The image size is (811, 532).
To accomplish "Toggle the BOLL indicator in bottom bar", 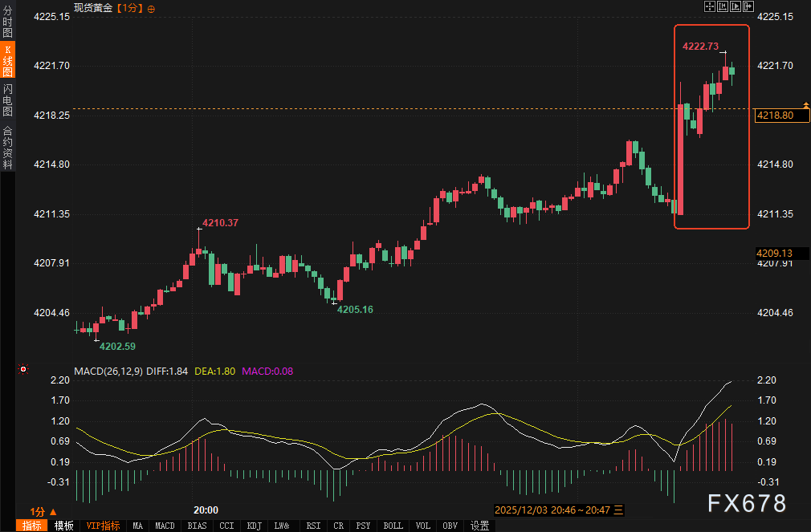I will [x=393, y=526].
